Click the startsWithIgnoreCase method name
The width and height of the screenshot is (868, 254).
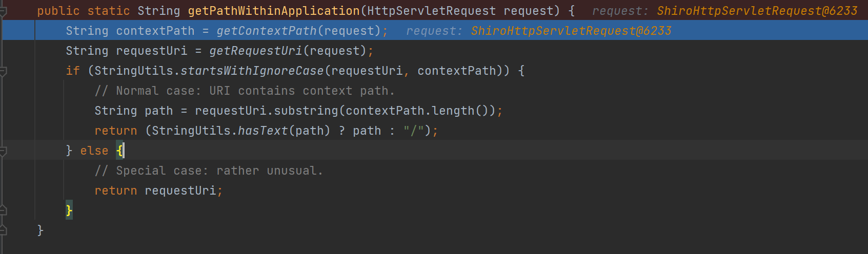coord(252,71)
